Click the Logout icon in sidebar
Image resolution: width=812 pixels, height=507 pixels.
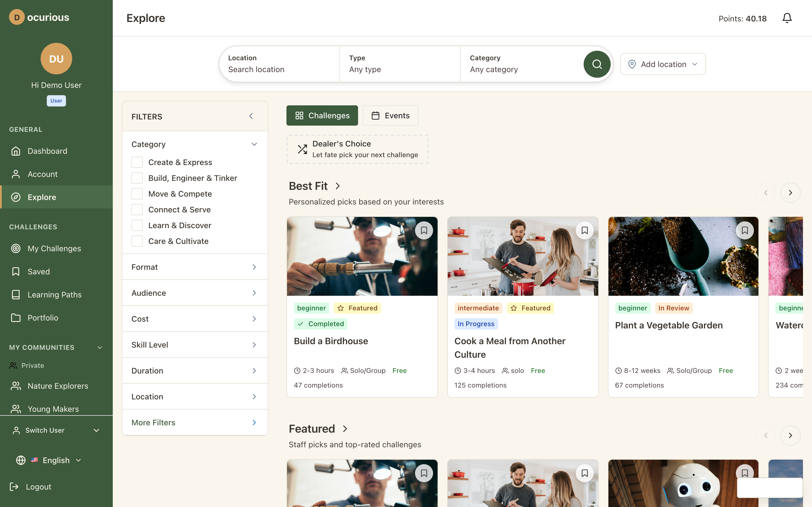pos(14,486)
